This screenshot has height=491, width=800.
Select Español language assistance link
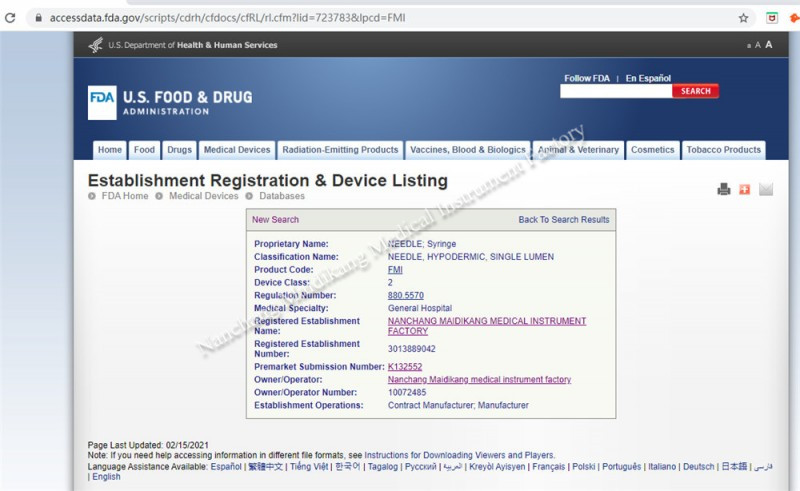226,467
